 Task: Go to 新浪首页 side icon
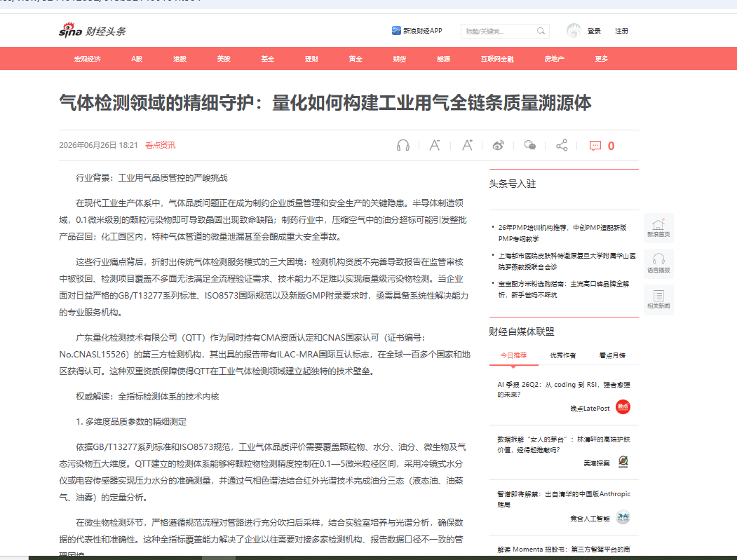pos(658,228)
